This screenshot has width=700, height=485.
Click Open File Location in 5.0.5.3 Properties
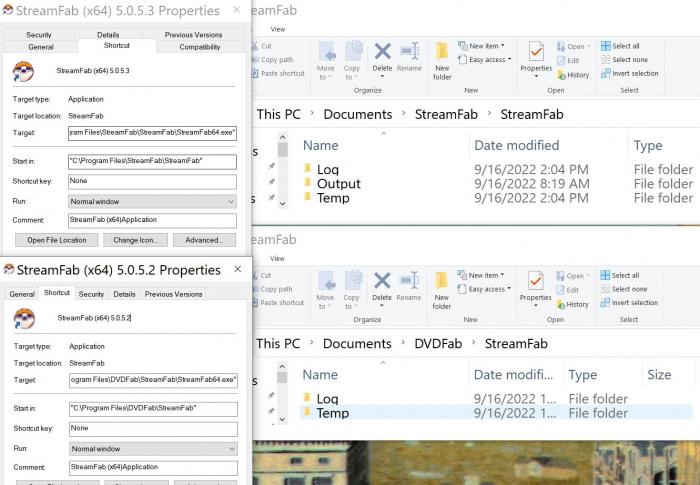pyautogui.click(x=57, y=240)
